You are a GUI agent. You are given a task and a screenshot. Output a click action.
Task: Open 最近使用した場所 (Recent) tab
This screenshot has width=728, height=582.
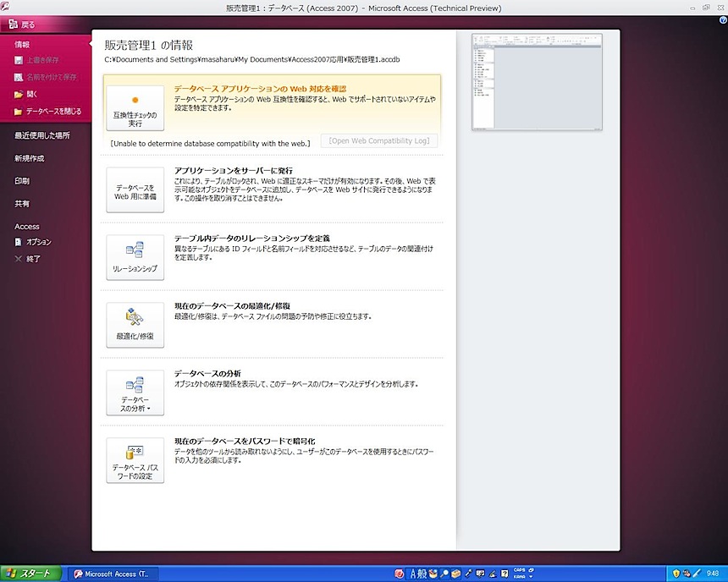coord(41,135)
